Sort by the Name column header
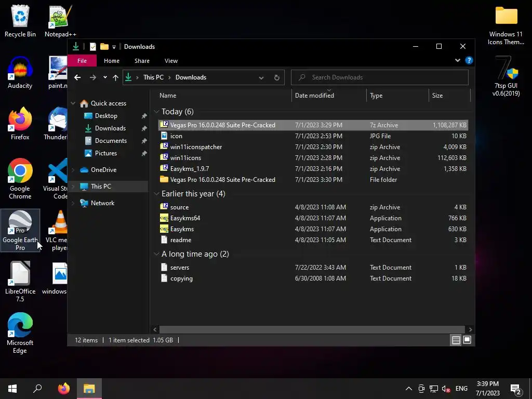Viewport: 532px width, 399px height. coord(223,96)
